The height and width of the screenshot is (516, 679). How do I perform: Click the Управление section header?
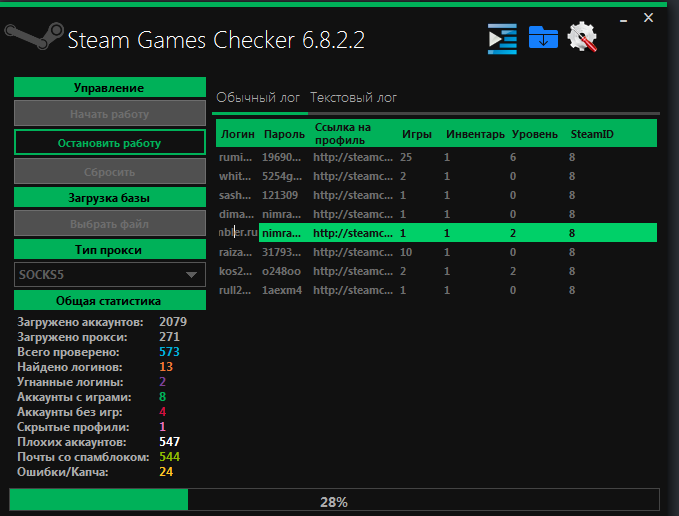(x=110, y=87)
